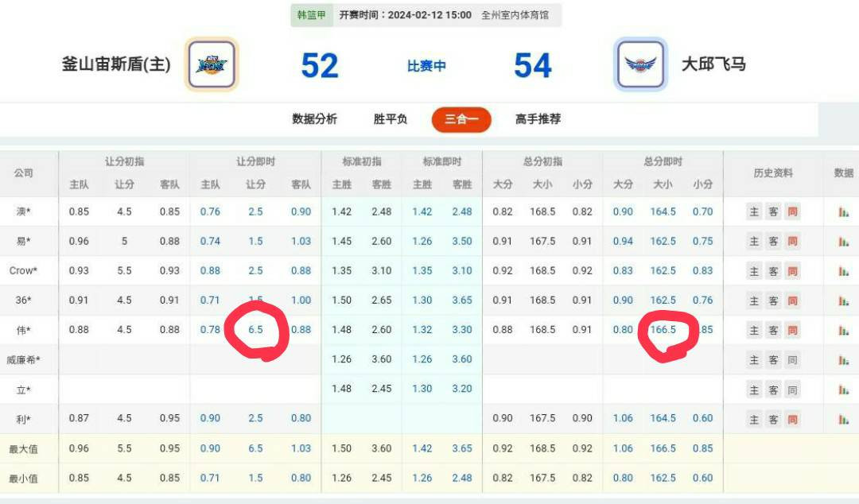This screenshot has height=504, width=859.
Task: Open the 高手推荐 tab
Action: (x=538, y=119)
